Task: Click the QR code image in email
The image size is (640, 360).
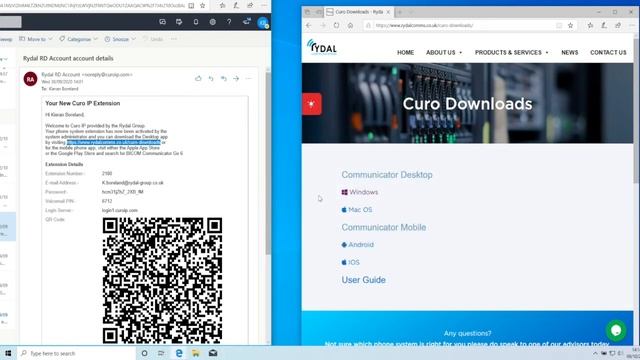Action: (162, 281)
